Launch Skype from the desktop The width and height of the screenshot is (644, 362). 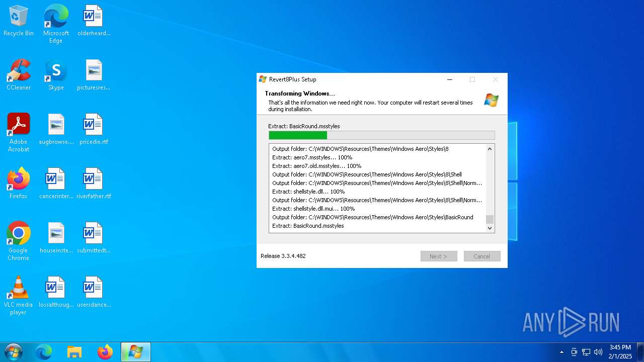click(x=56, y=75)
